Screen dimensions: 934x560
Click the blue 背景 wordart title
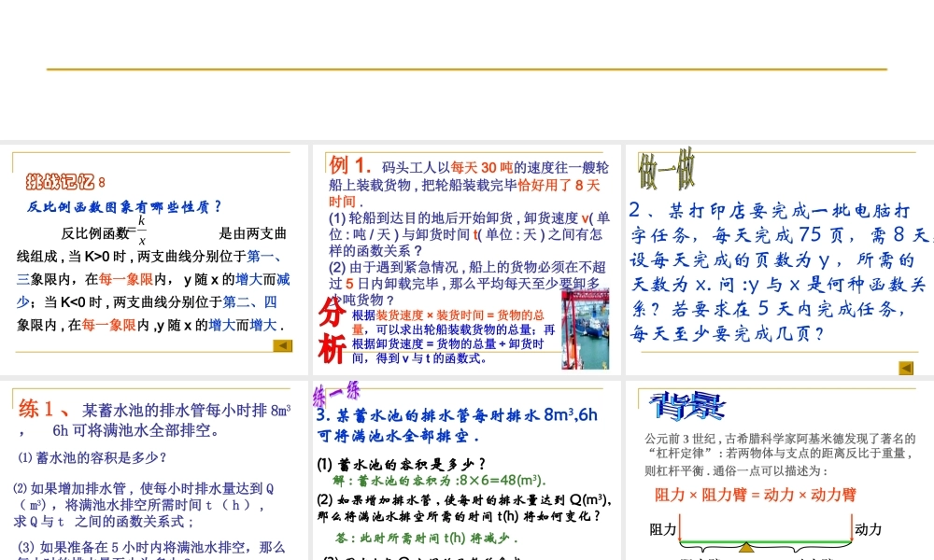(686, 406)
